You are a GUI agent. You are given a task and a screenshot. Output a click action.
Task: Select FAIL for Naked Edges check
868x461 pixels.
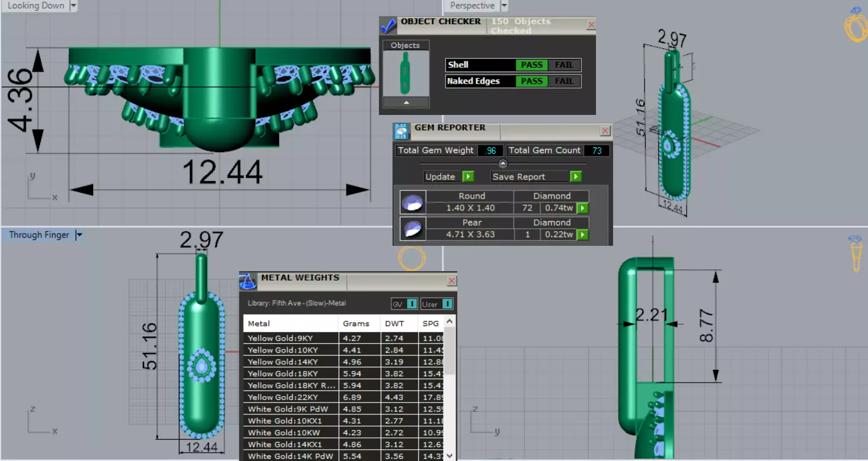(x=564, y=81)
